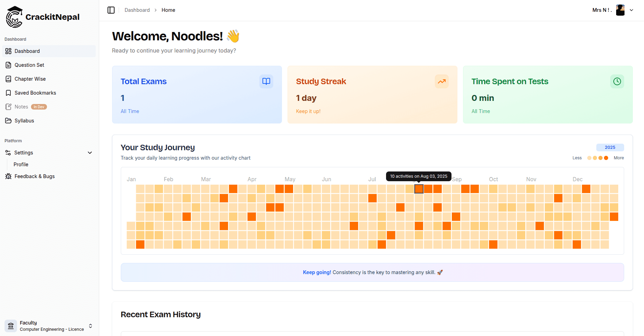The image size is (644, 336).
Task: Select the Chapter Wise book icon
Action: [8, 79]
